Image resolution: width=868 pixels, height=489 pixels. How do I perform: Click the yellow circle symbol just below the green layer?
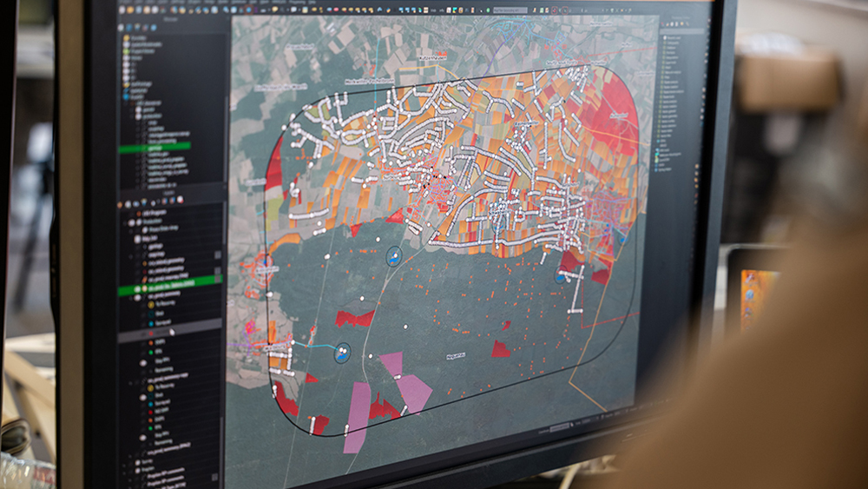150,305
